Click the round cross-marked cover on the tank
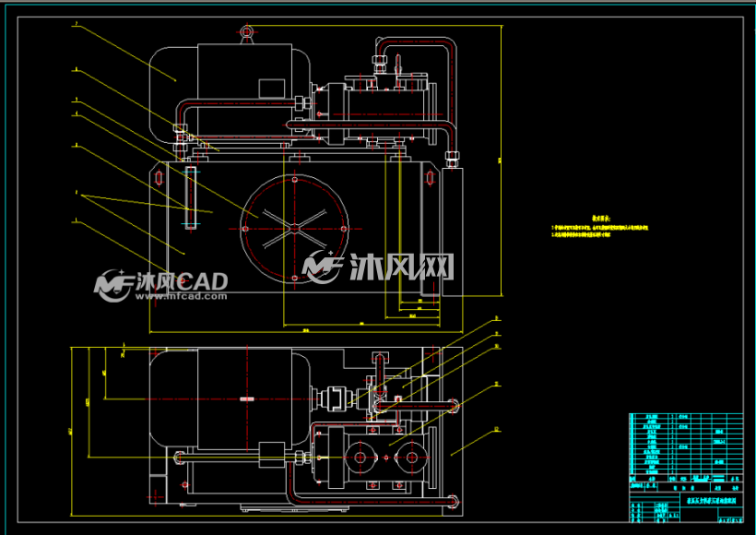Viewport: 756px width, 535px height. click(x=294, y=229)
